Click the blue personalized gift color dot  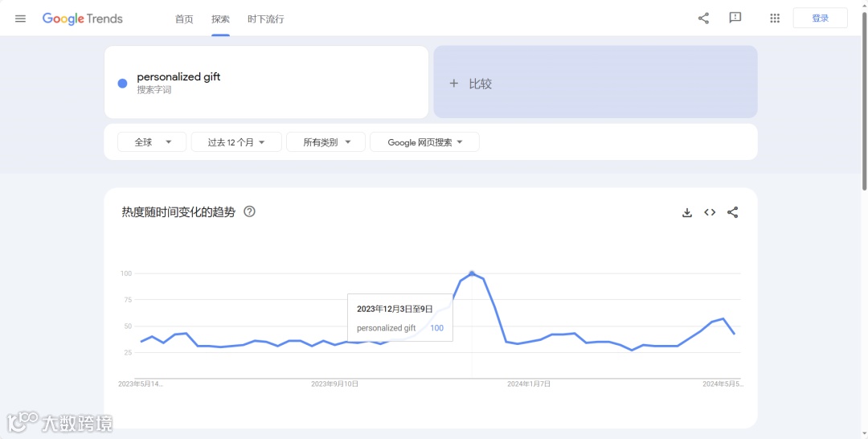pyautogui.click(x=122, y=83)
